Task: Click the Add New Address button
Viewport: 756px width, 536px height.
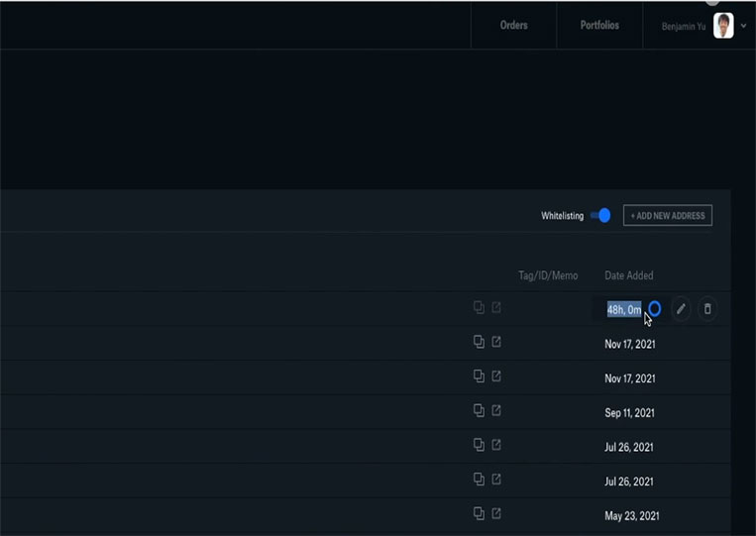Action: pyautogui.click(x=668, y=215)
